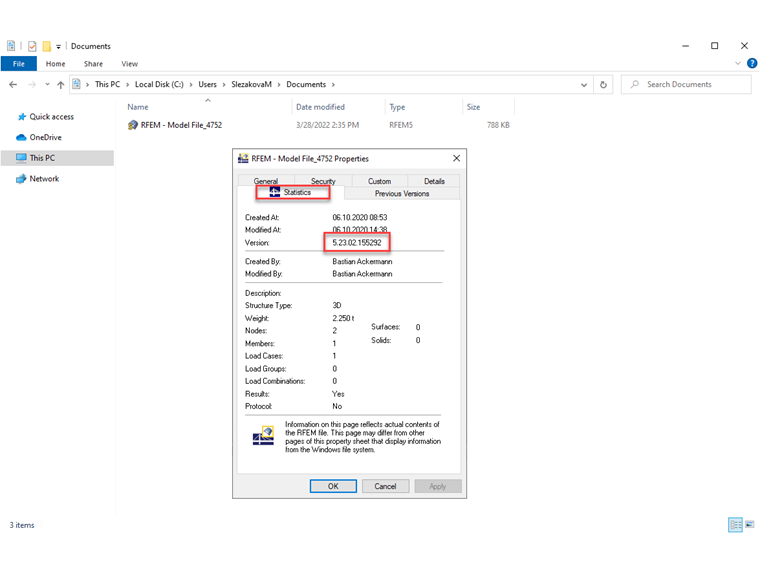Click Created By Bastian Ackermann value
Image resolution: width=760 pixels, height=570 pixels.
pyautogui.click(x=362, y=262)
